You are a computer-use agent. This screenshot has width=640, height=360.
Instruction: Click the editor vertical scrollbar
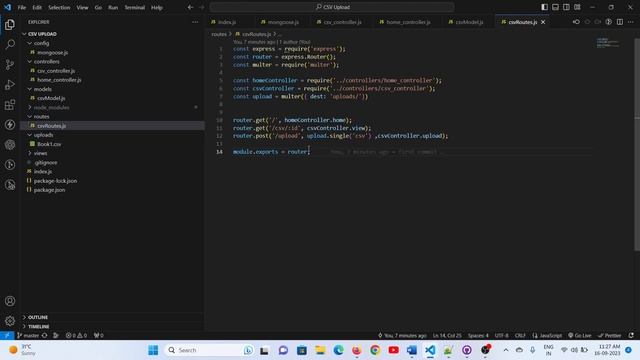[x=637, y=143]
